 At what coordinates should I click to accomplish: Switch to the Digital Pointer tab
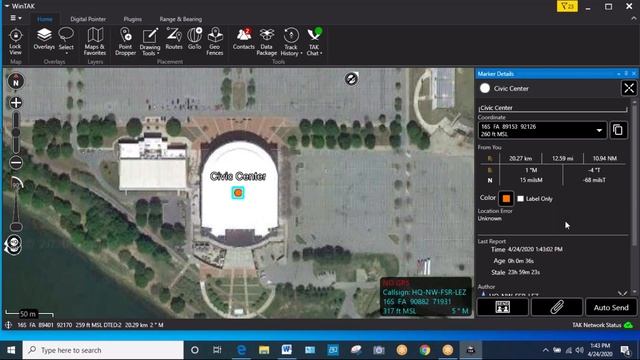tap(88, 19)
